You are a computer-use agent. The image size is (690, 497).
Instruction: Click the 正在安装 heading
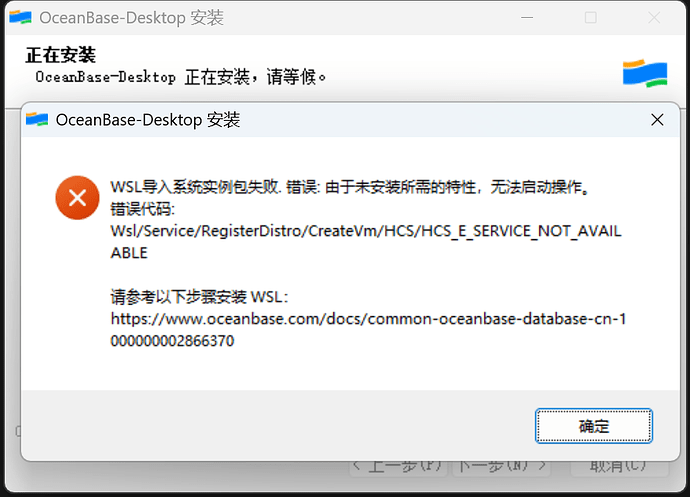pos(60,55)
